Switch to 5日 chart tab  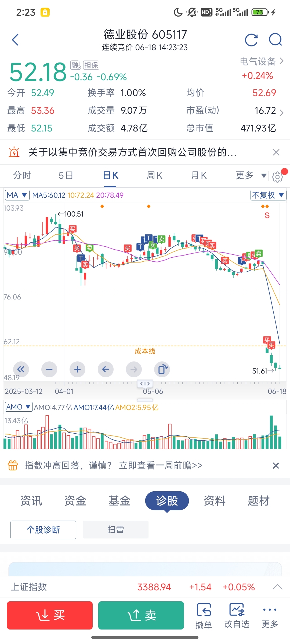66,175
